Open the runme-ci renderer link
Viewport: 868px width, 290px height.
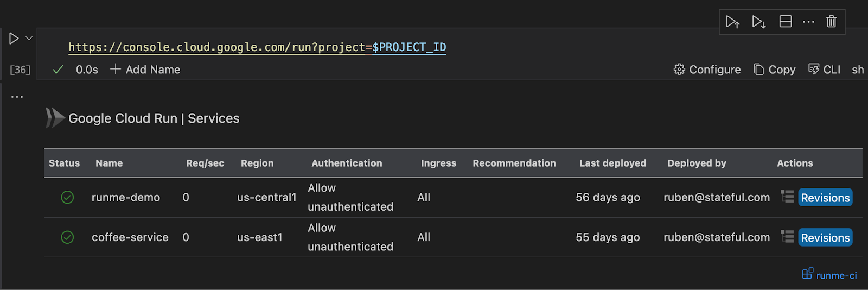[x=830, y=275]
